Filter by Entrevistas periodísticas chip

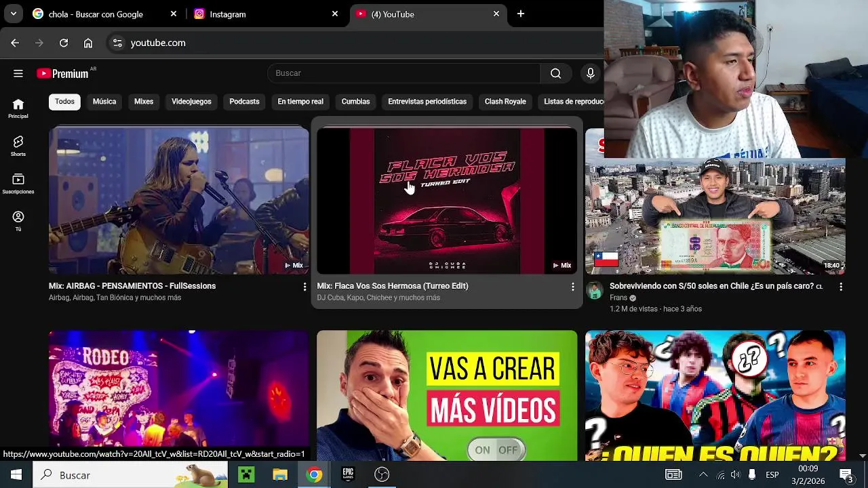(427, 102)
